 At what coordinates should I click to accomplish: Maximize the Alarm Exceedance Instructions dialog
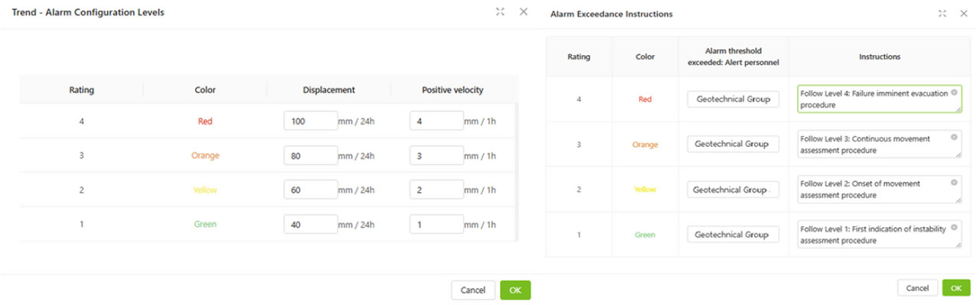942,13
